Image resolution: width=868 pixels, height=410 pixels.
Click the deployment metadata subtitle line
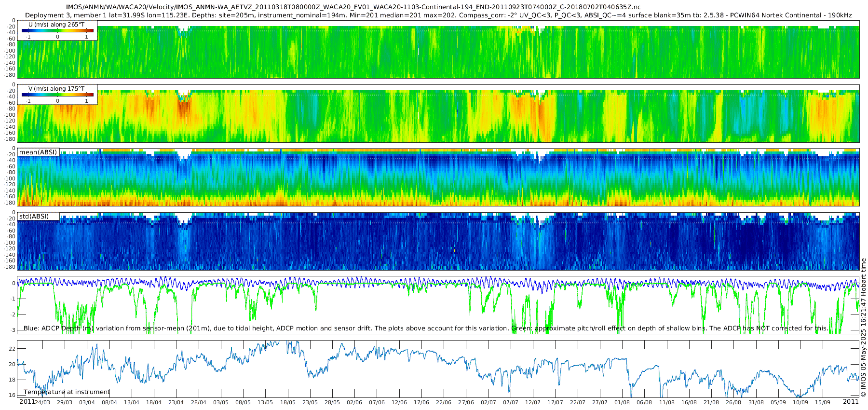[438, 15]
